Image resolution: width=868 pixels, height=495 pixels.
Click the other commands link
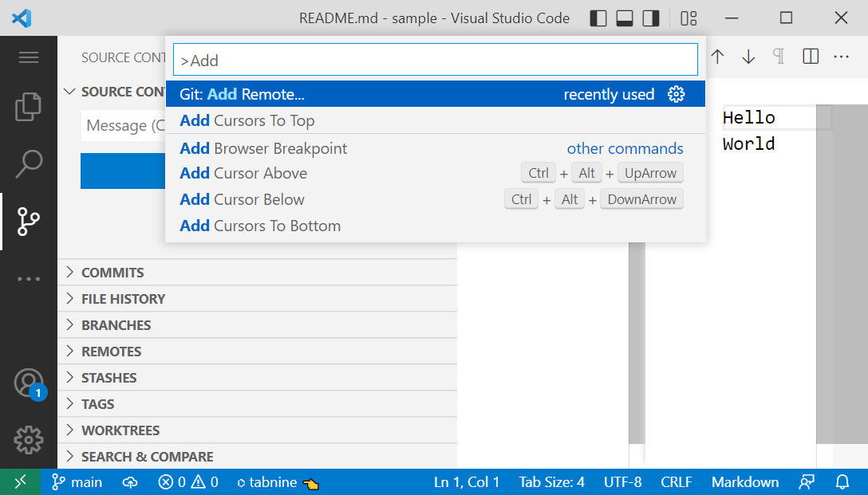pos(625,148)
